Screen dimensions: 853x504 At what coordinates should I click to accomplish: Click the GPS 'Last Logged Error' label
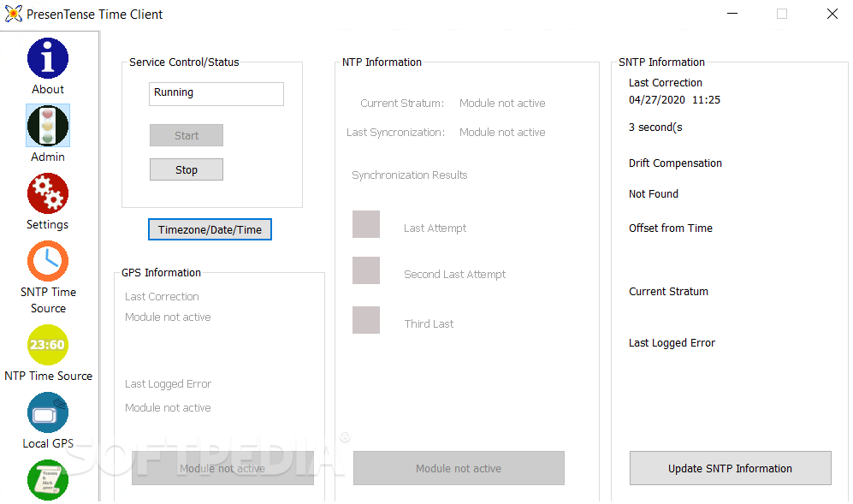[x=168, y=384]
